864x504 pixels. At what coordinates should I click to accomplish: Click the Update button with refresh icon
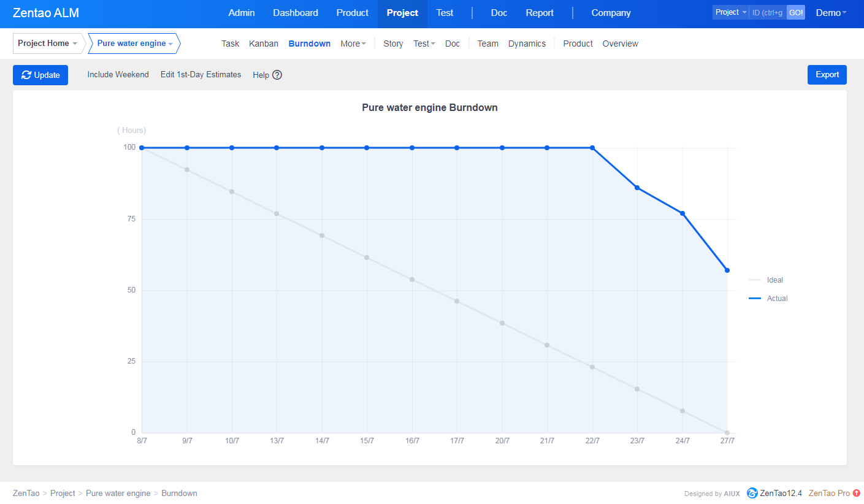40,75
